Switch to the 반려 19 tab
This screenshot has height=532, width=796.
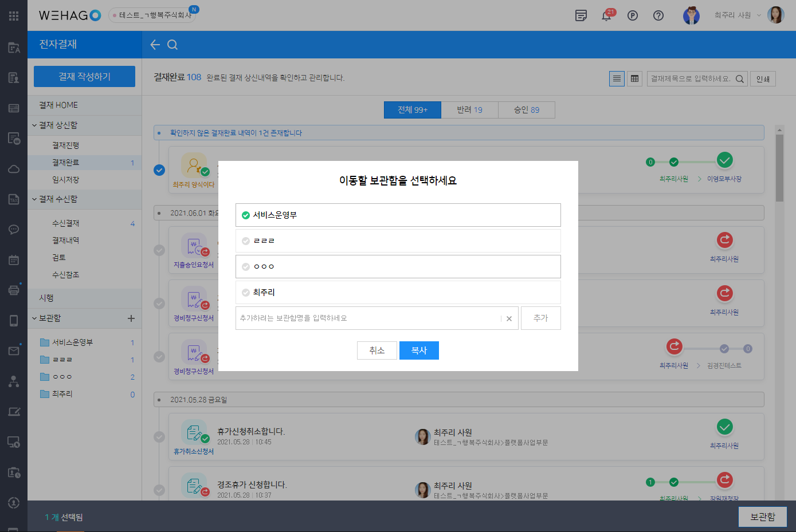[x=469, y=110]
